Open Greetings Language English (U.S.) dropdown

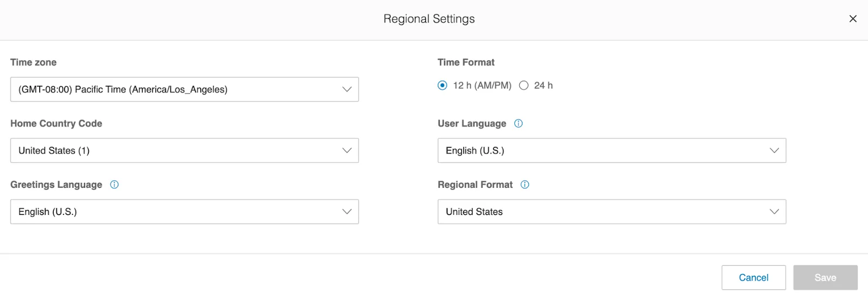[x=174, y=212]
